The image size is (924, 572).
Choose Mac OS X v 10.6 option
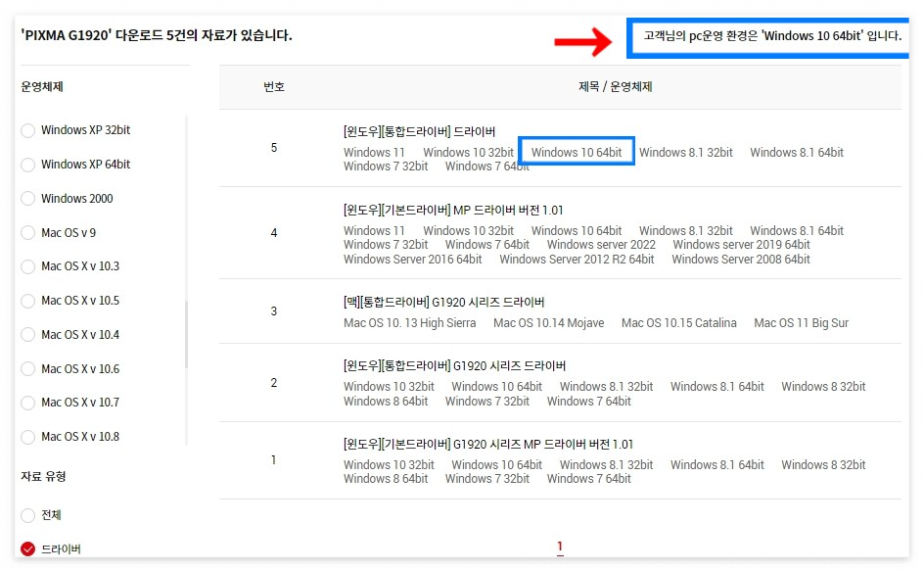27,369
